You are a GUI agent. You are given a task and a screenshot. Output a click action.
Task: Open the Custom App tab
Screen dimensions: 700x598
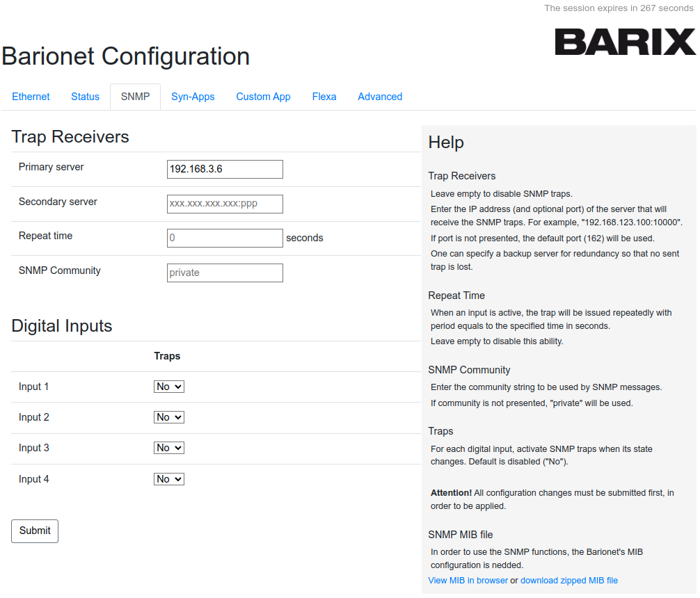click(x=263, y=97)
